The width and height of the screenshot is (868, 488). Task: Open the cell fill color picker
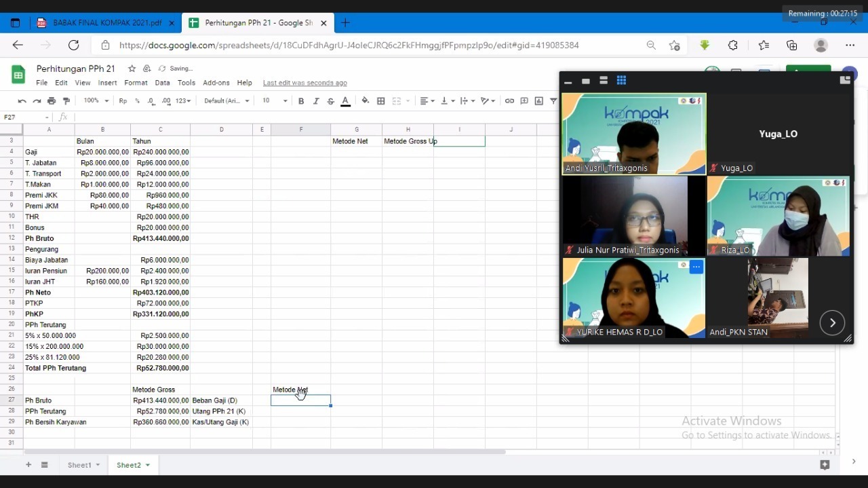coord(366,101)
